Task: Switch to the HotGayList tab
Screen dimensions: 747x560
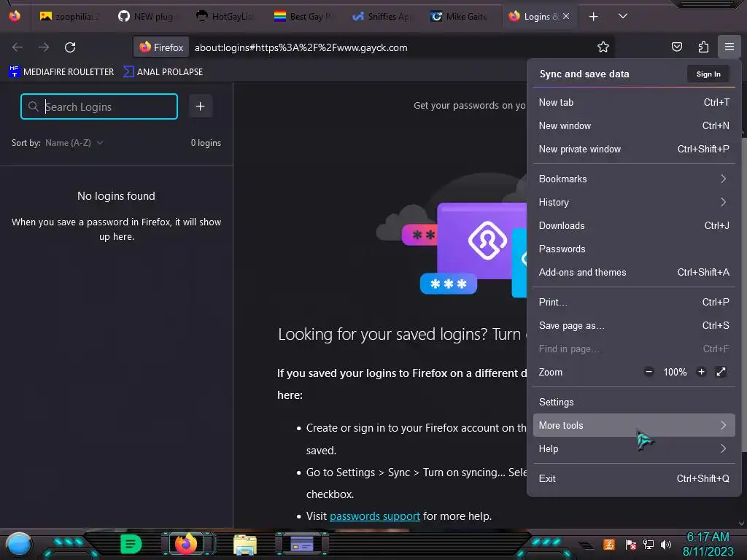Action: coord(226,17)
